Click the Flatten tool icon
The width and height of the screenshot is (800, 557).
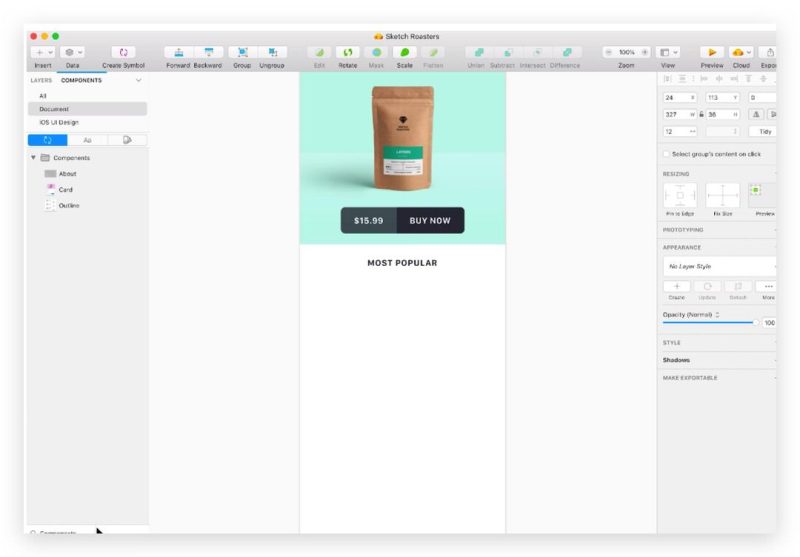click(x=433, y=53)
